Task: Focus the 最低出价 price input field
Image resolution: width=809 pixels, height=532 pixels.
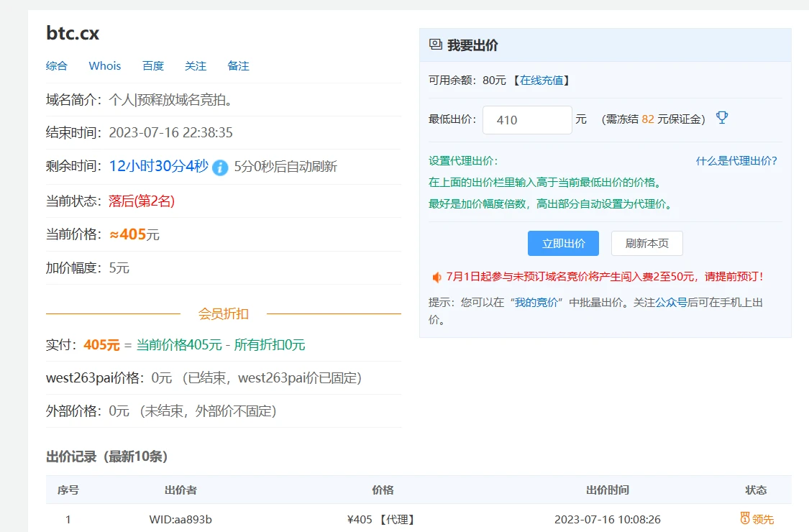Action: click(527, 120)
